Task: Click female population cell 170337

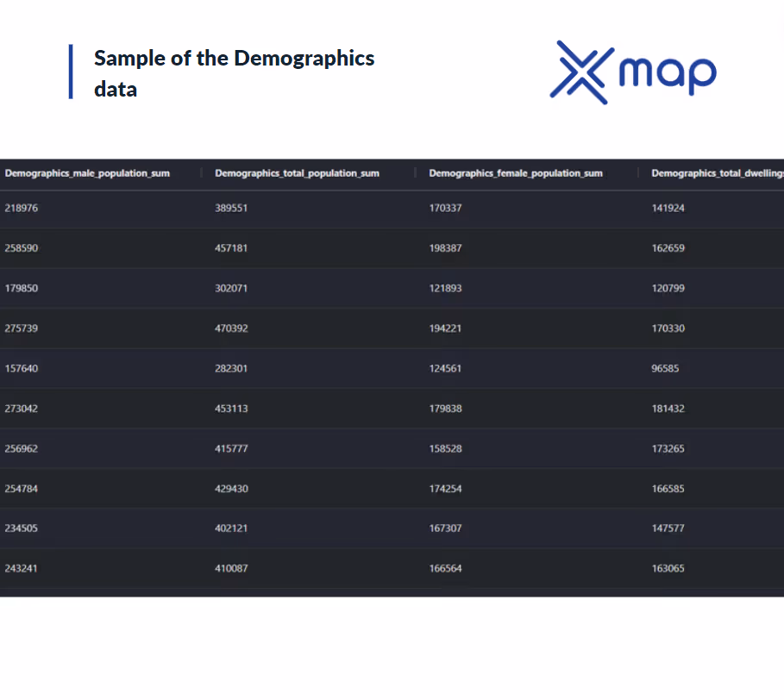Action: coord(446,209)
